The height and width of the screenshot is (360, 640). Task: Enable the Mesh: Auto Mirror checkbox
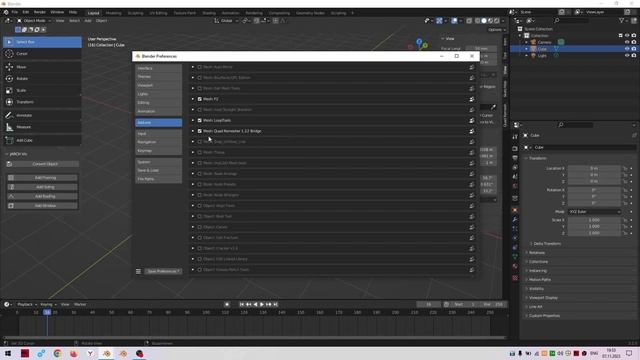(x=200, y=67)
